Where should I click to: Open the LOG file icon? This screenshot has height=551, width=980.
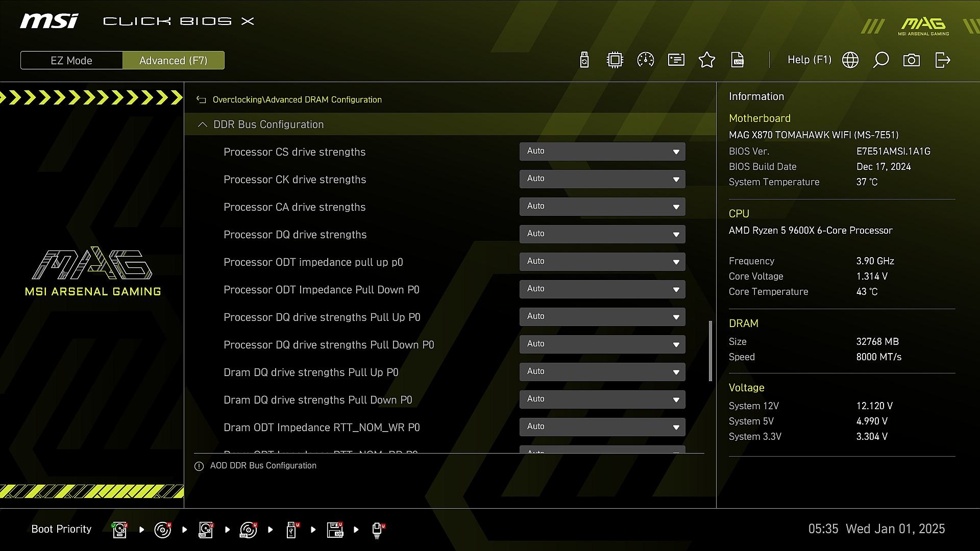pyautogui.click(x=738, y=60)
